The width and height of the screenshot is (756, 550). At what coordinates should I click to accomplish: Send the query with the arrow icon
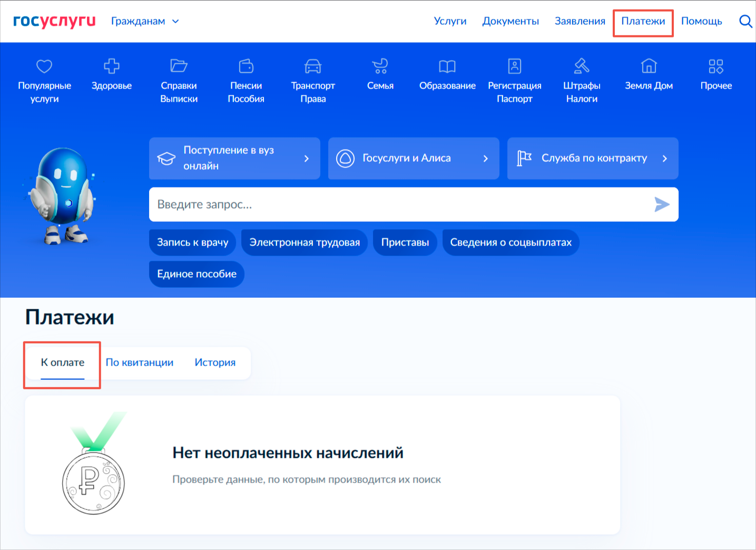[x=662, y=204]
